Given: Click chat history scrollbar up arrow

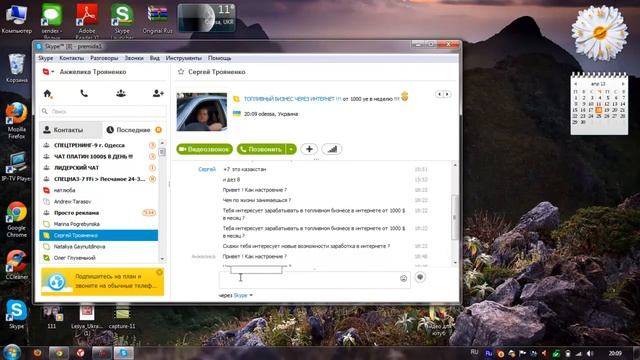Looking at the screenshot, I should click(455, 165).
